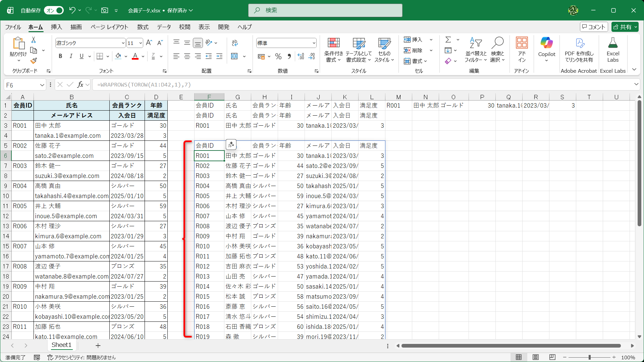Screen dimensions: 644x362
Task: Switch to Page Layout view
Action: [536, 357]
